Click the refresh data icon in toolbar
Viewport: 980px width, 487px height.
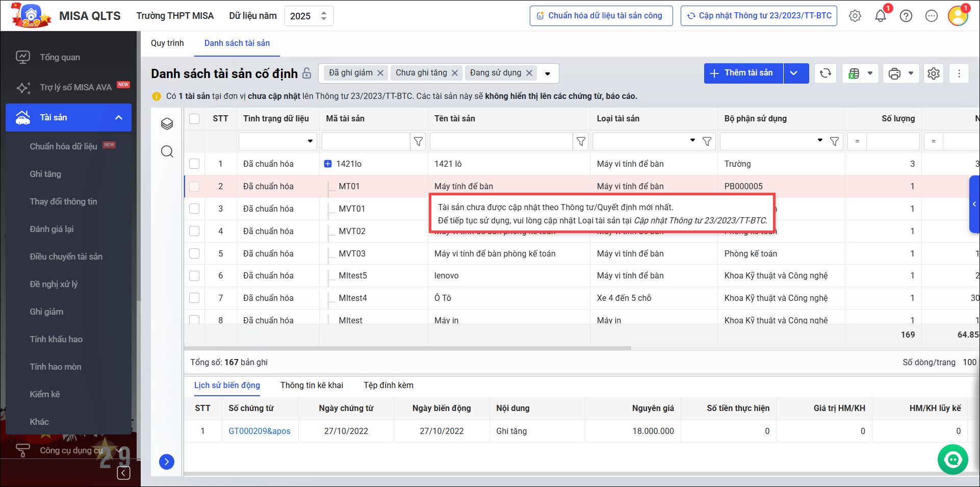tap(826, 73)
